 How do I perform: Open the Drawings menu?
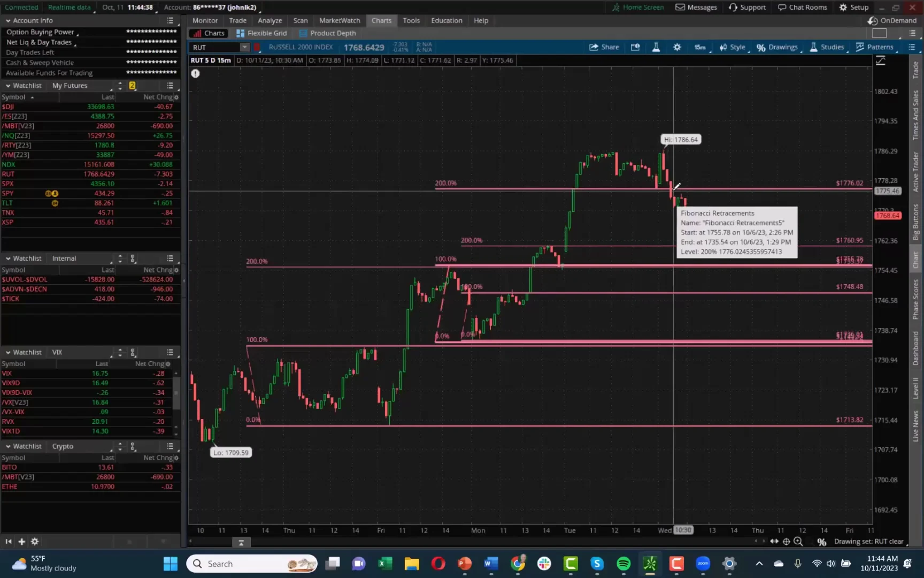pyautogui.click(x=777, y=47)
